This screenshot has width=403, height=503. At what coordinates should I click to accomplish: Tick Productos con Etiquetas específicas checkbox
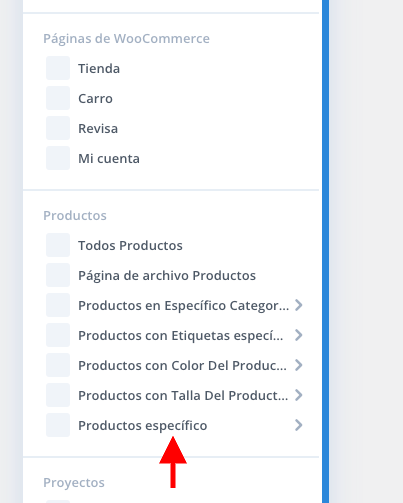pyautogui.click(x=58, y=335)
